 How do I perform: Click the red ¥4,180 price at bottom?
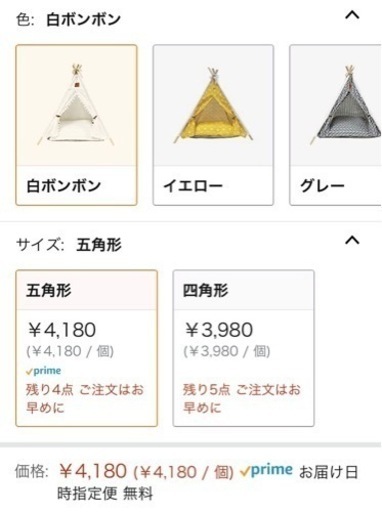click(x=93, y=471)
